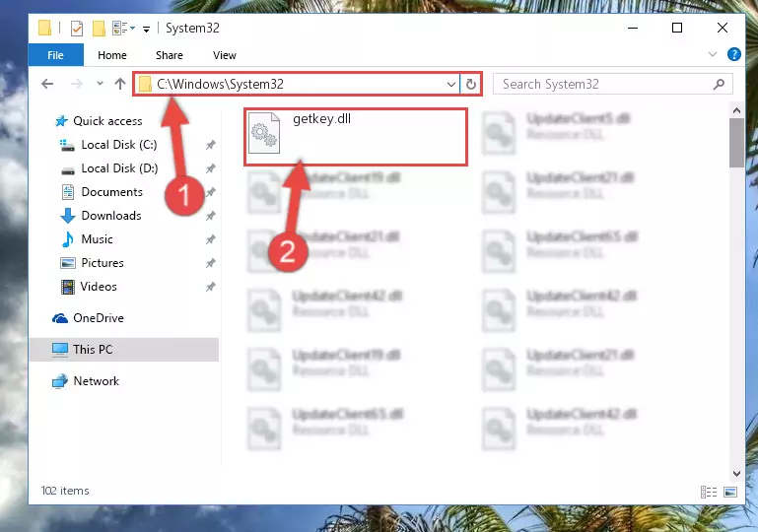Open Help with the question mark icon

click(733, 54)
